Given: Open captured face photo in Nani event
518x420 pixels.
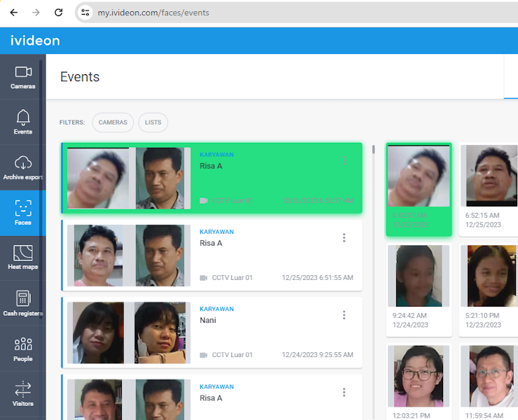Looking at the screenshot, I should point(98,332).
